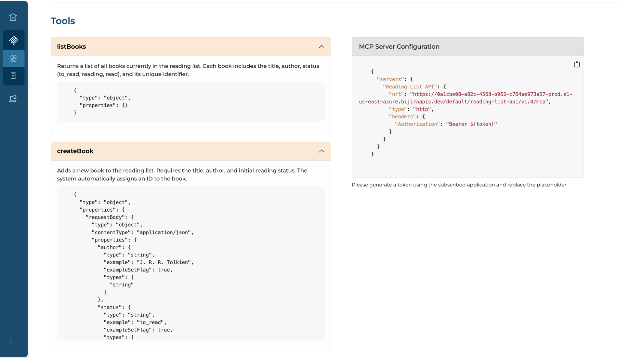This screenshot has width=644, height=358.
Task: Click the token generation hint text
Action: pyautogui.click(x=459, y=185)
